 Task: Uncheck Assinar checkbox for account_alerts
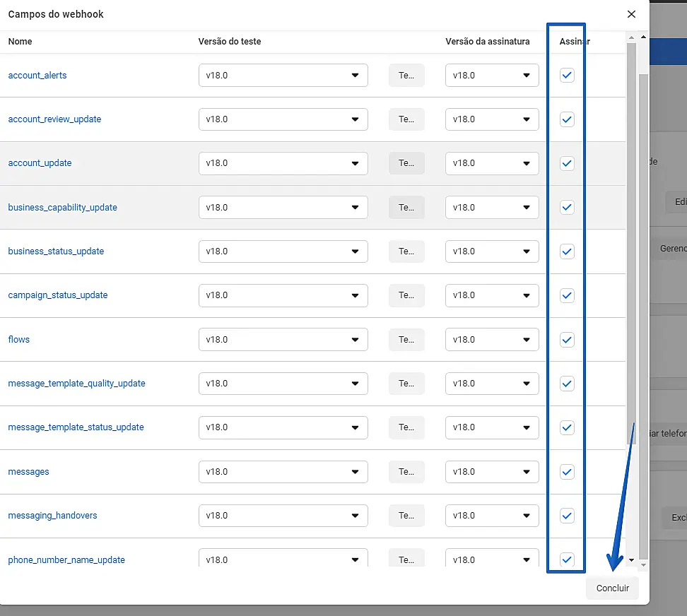coord(567,76)
